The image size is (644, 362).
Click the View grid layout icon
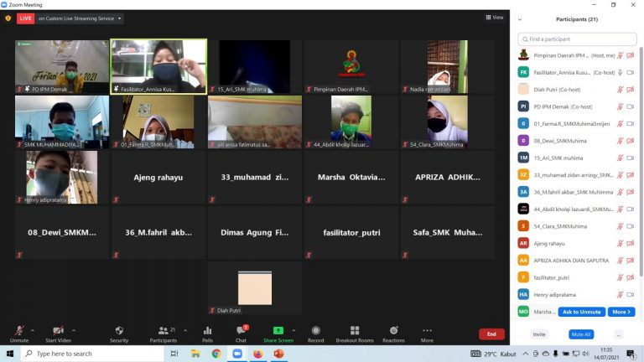pyautogui.click(x=488, y=18)
